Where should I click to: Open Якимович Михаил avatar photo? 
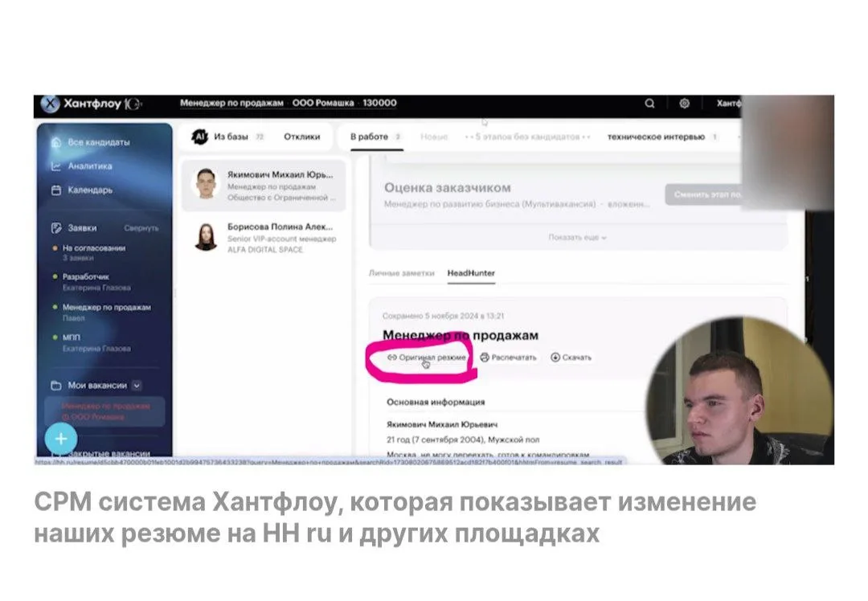click(206, 184)
